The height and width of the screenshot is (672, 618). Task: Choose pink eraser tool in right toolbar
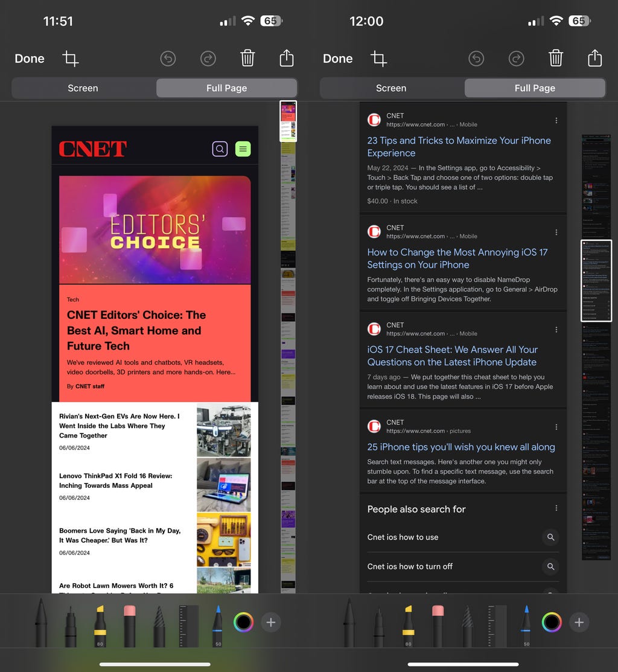point(438,626)
